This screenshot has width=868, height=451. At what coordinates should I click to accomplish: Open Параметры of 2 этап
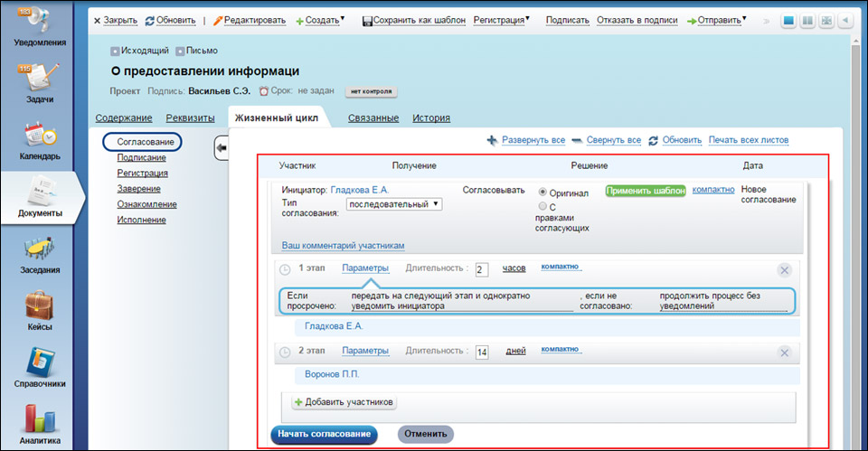pos(365,351)
